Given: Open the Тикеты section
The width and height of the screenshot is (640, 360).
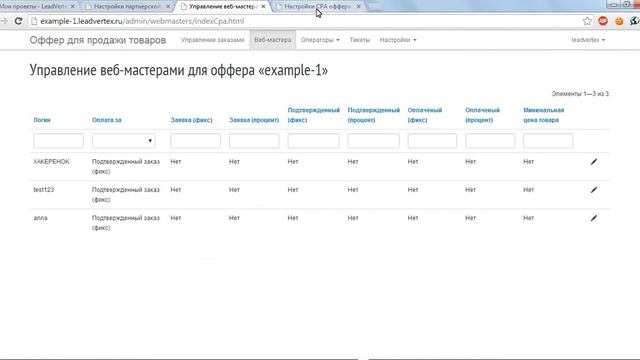Looking at the screenshot, I should [360, 40].
